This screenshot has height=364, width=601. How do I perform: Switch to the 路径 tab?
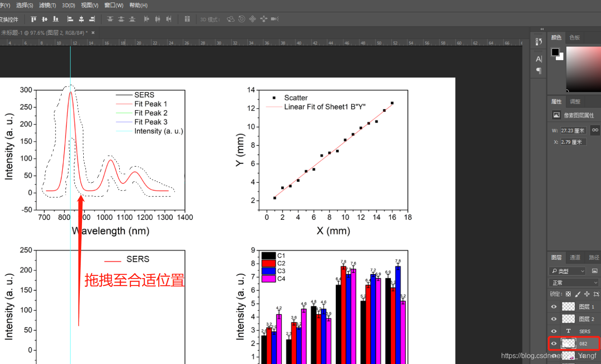pos(593,257)
